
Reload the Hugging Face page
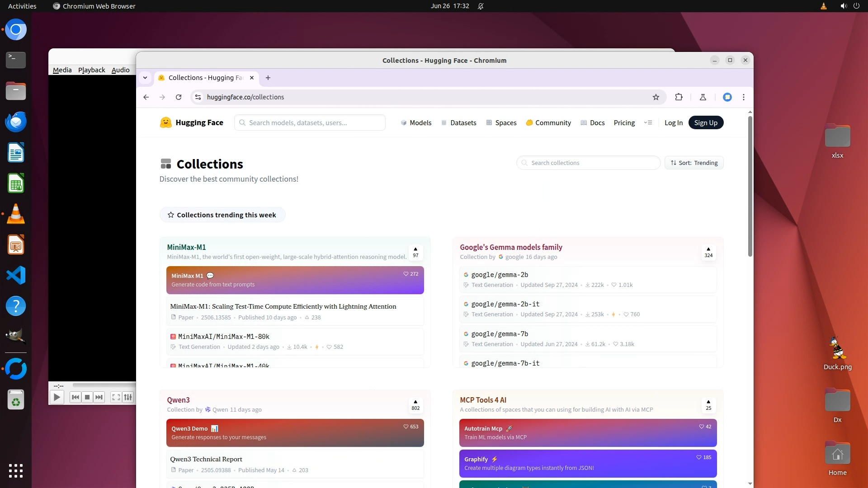[x=179, y=97]
